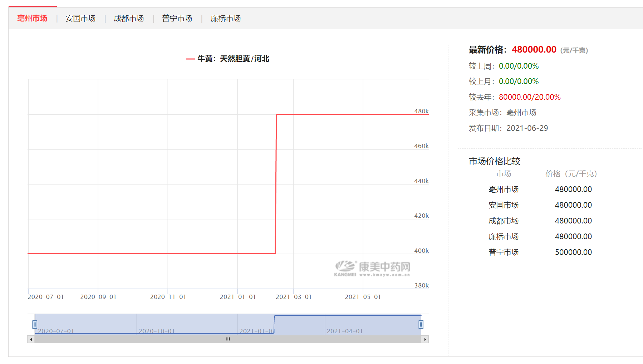Click the red line marker in the chart legend
This screenshot has height=364, width=643.
pos(190,58)
